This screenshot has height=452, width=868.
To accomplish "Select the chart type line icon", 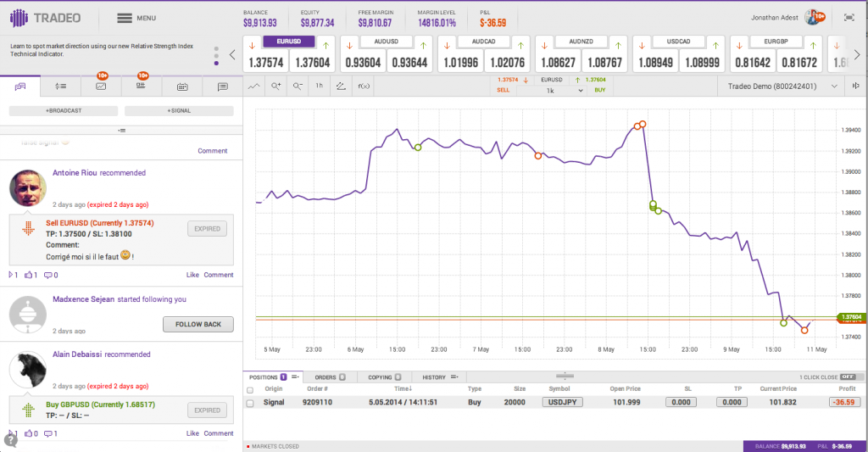I will point(254,86).
